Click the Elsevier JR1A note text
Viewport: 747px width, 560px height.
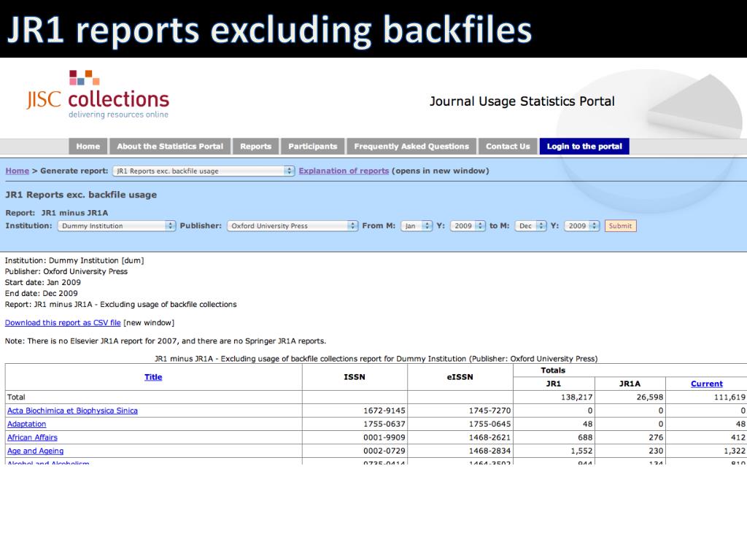point(166,341)
